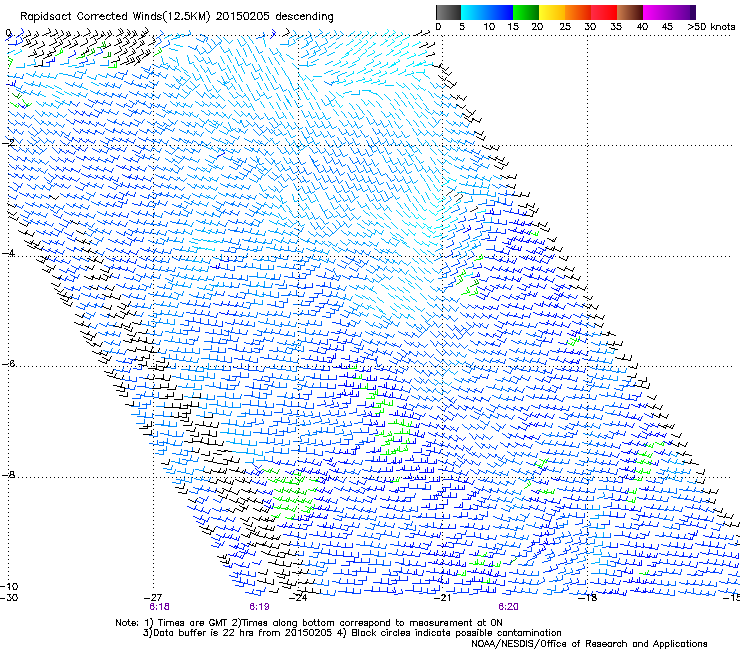Click the yellow 20-25 knots legend segment

[x=552, y=12]
